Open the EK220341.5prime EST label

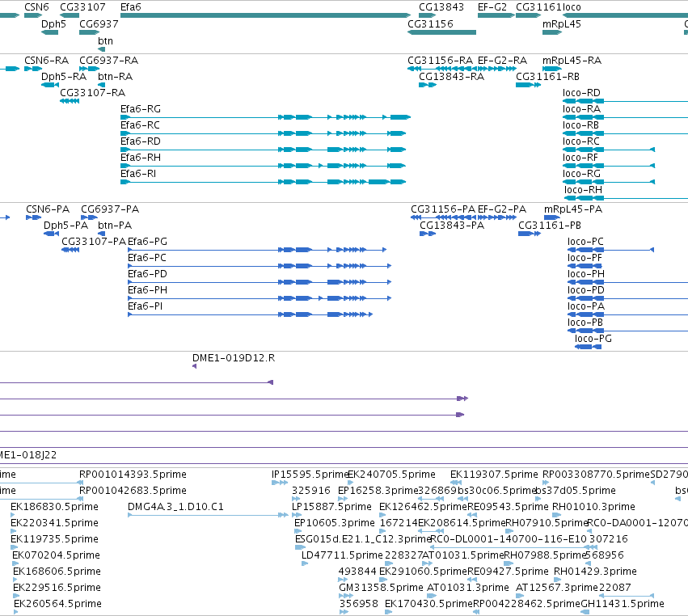54,522
